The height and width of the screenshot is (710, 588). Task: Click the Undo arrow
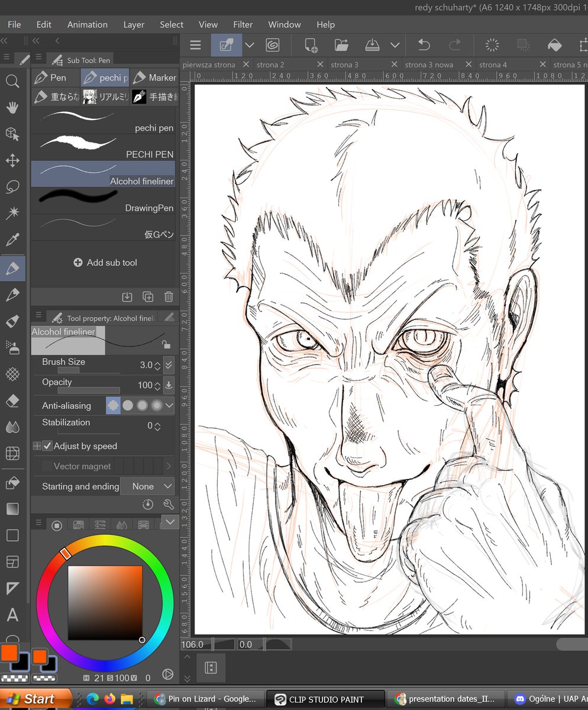coord(424,45)
